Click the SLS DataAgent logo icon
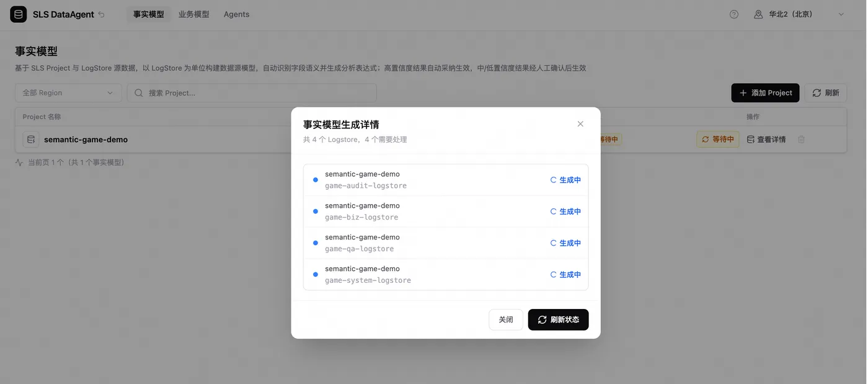Image resolution: width=868 pixels, height=384 pixels. (x=19, y=14)
